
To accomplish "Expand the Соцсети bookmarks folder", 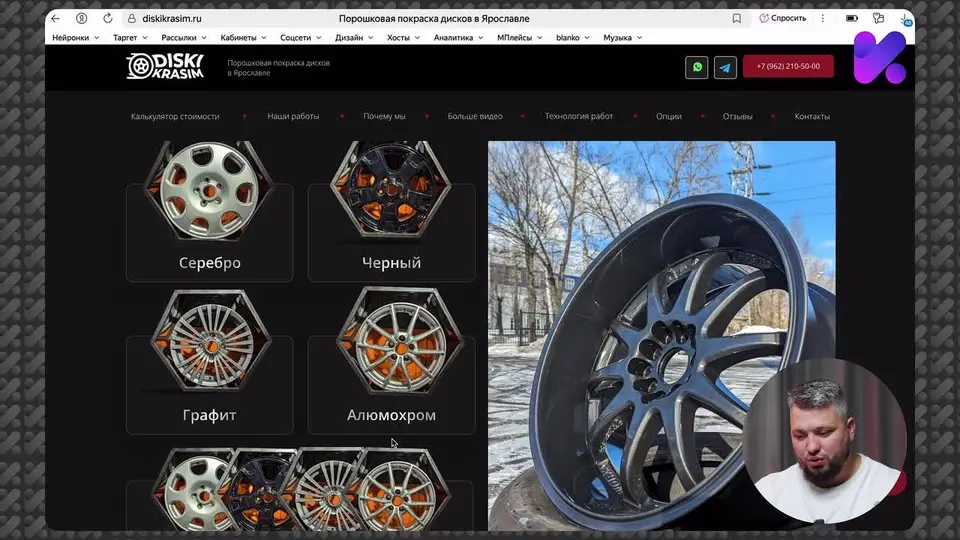I will pyautogui.click(x=300, y=37).
